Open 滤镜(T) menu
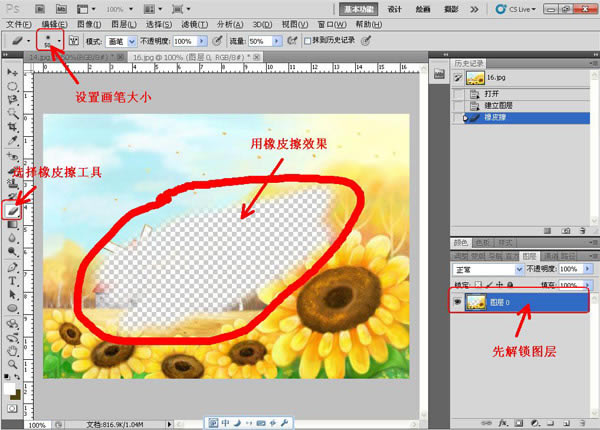Image resolution: width=600 pixels, height=430 pixels. click(x=194, y=24)
